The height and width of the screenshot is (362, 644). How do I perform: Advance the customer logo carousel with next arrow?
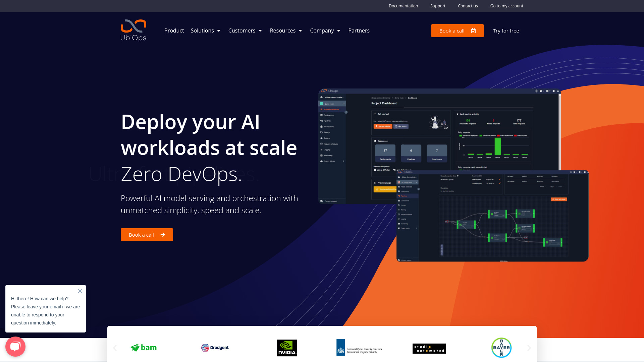(529, 348)
